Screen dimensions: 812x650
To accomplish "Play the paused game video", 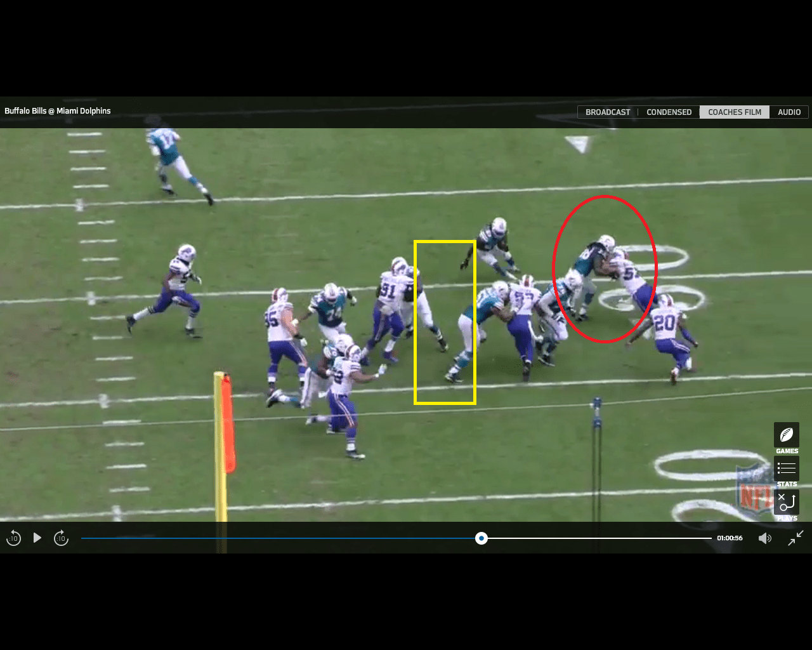I will pos(37,538).
